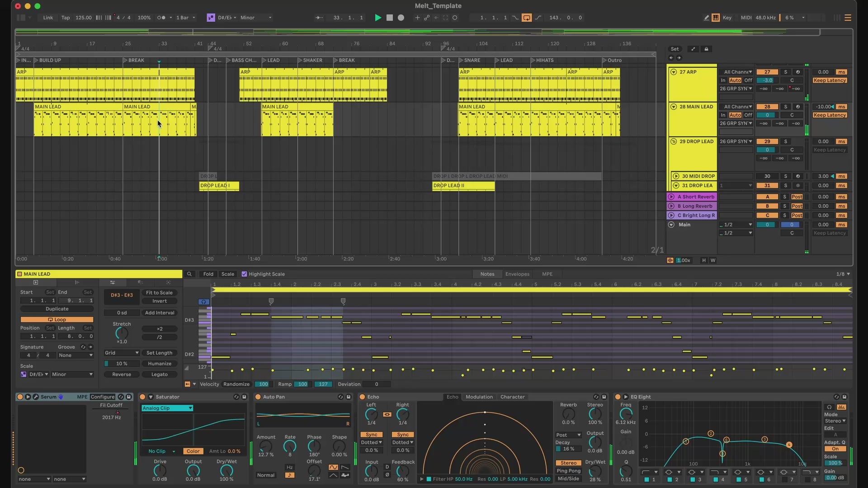Image resolution: width=868 pixels, height=488 pixels.
Task: Select the DROP LEAD II clip
Action: (463, 186)
